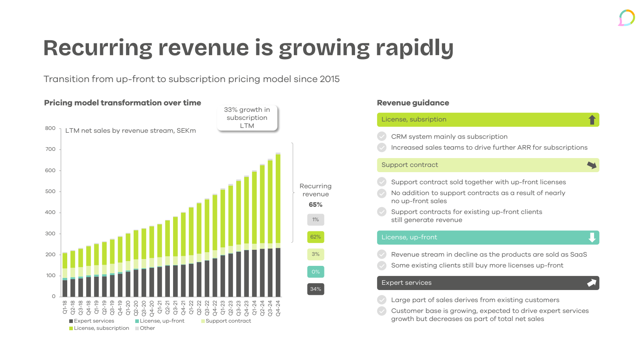Click LTM net sales by revenue stream caption
The width and height of the screenshot is (644, 362).
point(130,131)
